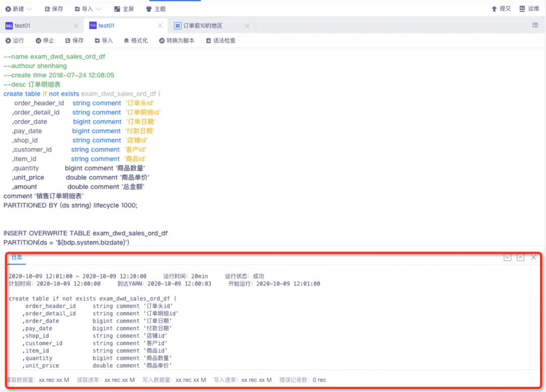
Task: Enter fullscreen with 全屏 button
Action: [x=124, y=9]
